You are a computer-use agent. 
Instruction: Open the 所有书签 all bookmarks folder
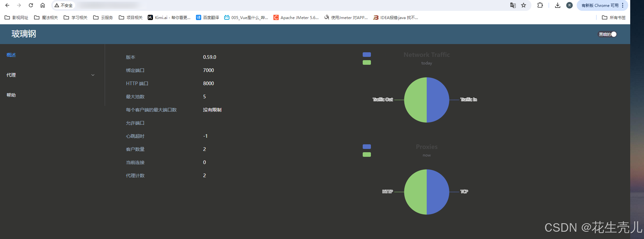pos(614,18)
